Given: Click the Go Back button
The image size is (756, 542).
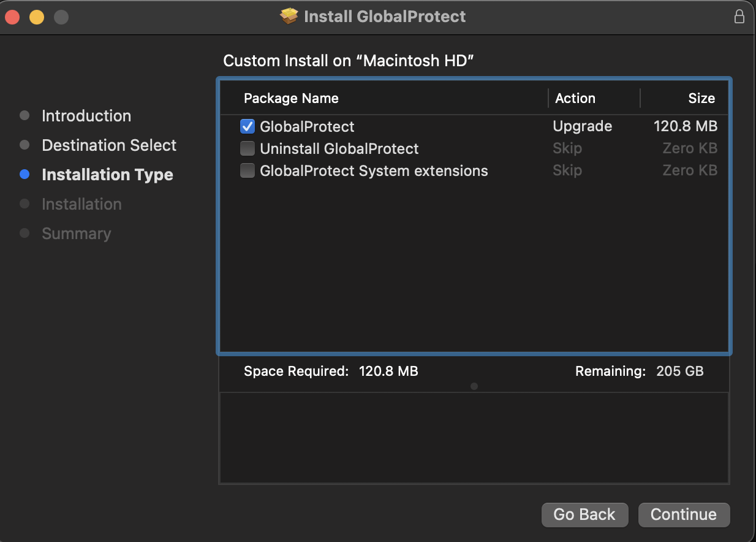Looking at the screenshot, I should pyautogui.click(x=584, y=515).
